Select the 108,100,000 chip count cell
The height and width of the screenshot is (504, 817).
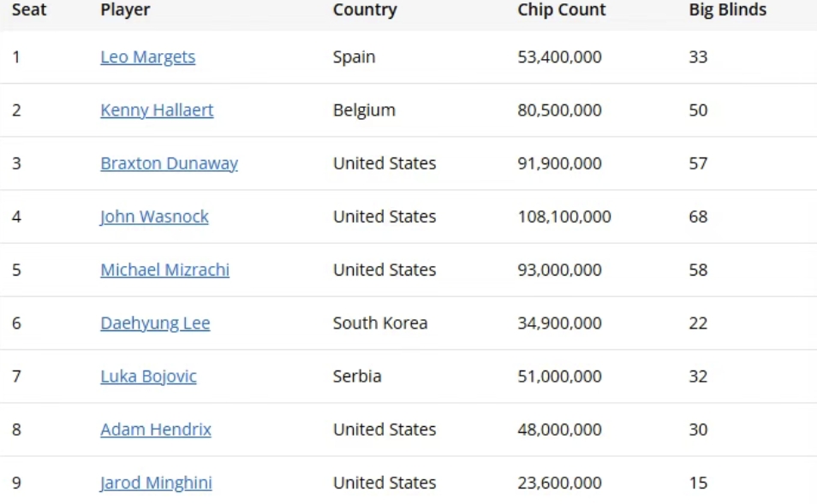(x=564, y=216)
